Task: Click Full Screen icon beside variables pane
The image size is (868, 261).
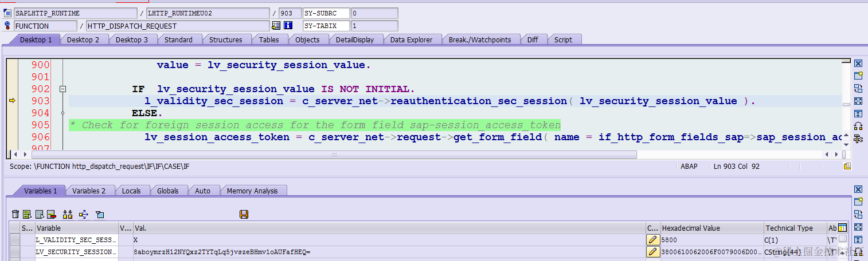Action: point(858,227)
